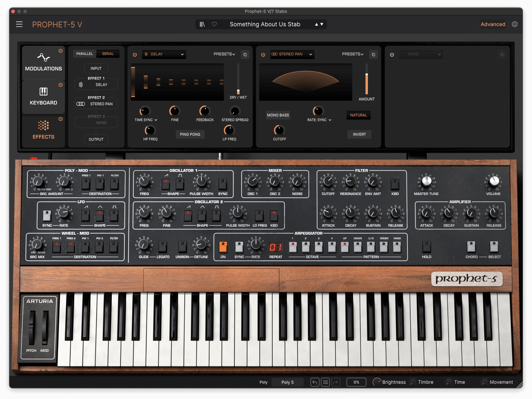Open the preset browser library icon
Viewport: 532px width, 399px height.
[x=202, y=24]
